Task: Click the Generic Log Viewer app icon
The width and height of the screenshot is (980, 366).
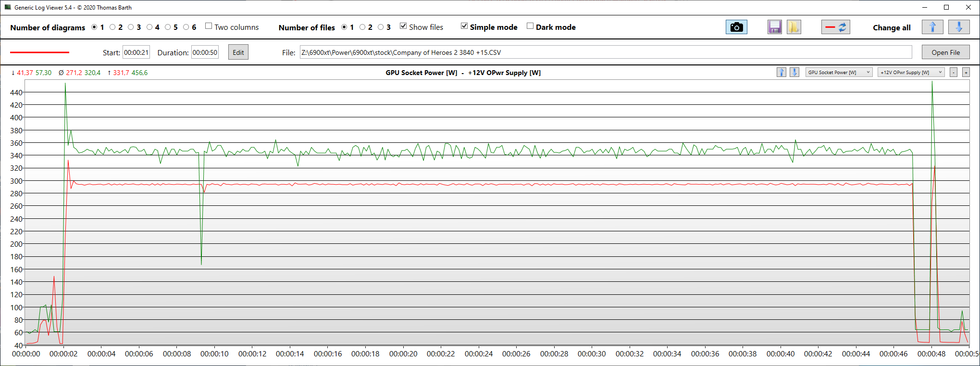Action: click(x=8, y=7)
